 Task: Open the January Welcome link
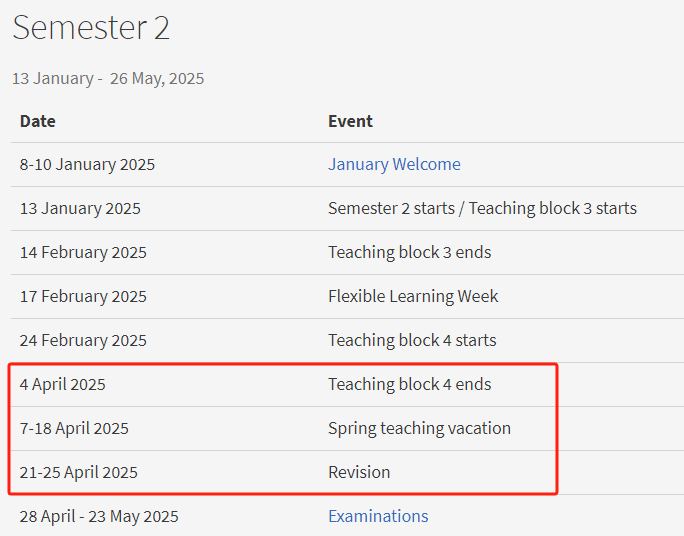click(394, 164)
